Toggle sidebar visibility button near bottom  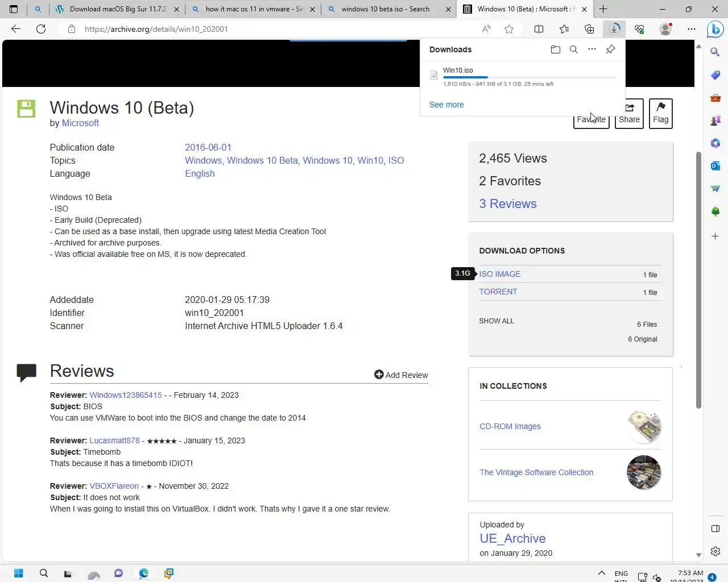pos(715,529)
